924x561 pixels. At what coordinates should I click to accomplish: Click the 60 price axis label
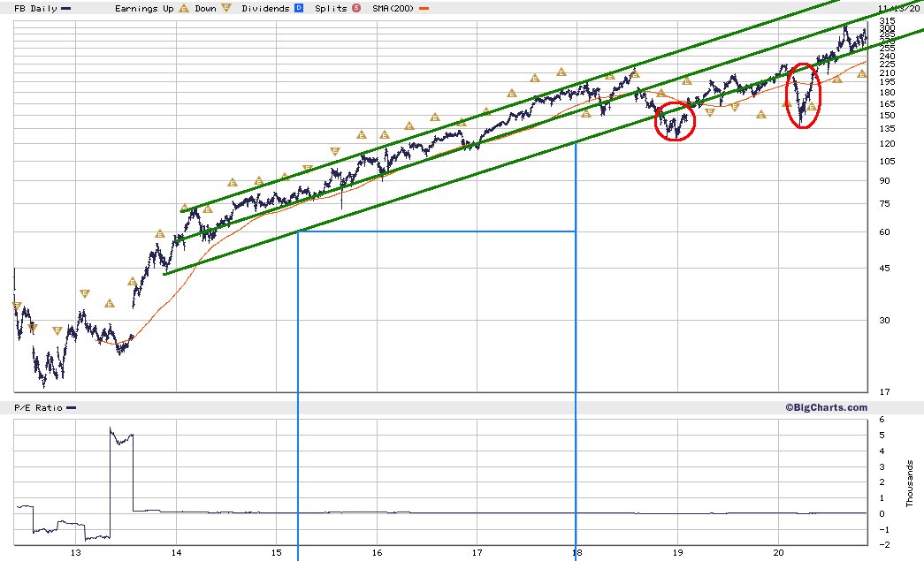click(884, 232)
